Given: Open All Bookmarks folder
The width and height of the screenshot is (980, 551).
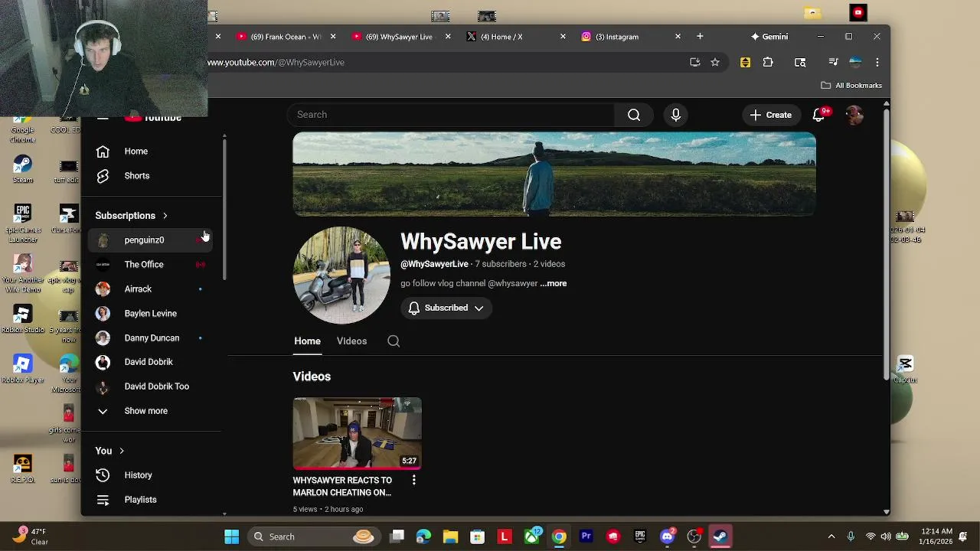Looking at the screenshot, I should [x=851, y=85].
